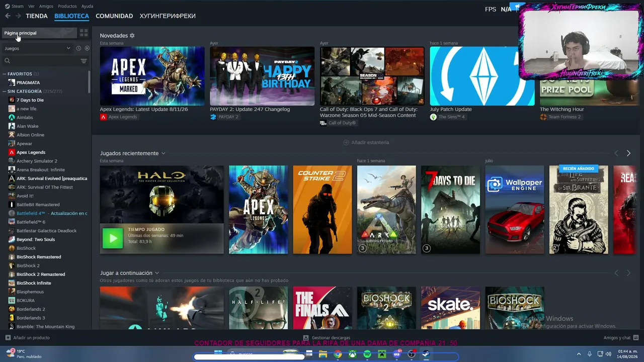Image resolution: width=644 pixels, height=362 pixels.
Task: Open ARK Survival Evolved recent cover
Action: [386, 210]
